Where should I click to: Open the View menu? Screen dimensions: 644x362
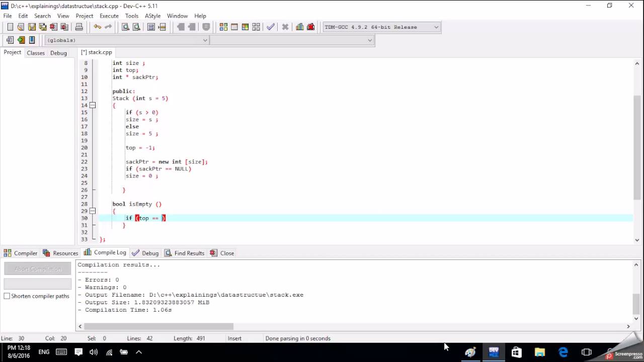pos(63,16)
